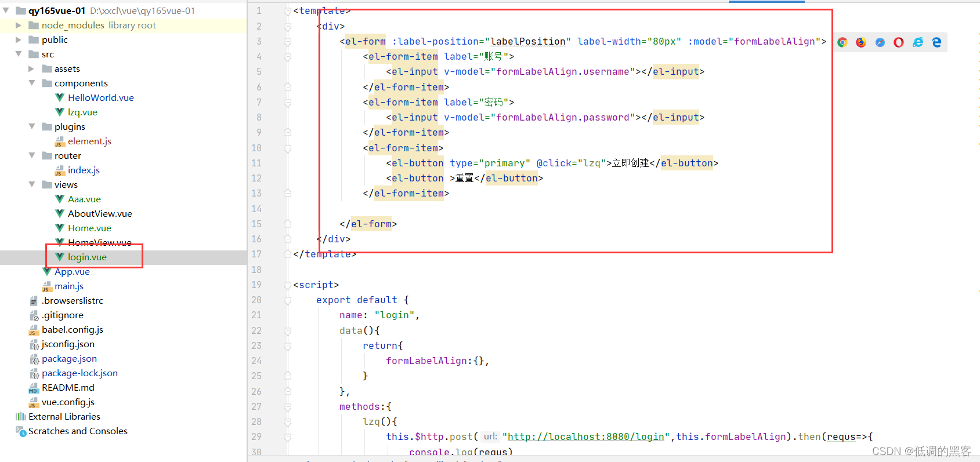
Task: Select login.vue in the project tree
Action: pyautogui.click(x=87, y=257)
